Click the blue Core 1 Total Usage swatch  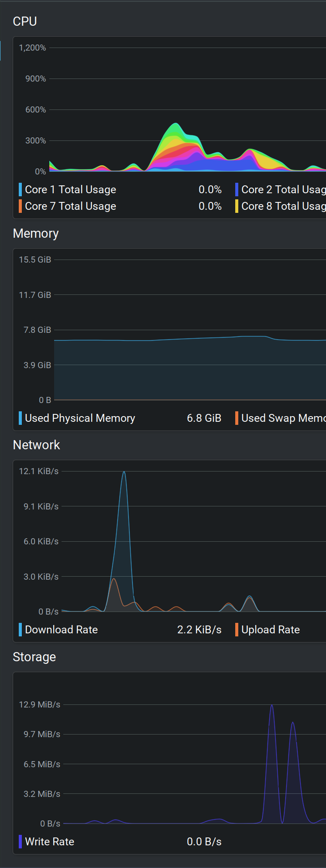click(21, 190)
